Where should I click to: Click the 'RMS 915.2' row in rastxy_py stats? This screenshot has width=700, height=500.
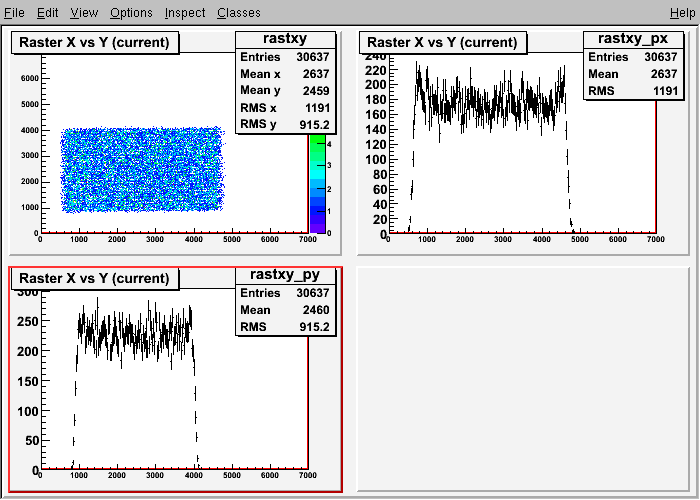tap(285, 327)
